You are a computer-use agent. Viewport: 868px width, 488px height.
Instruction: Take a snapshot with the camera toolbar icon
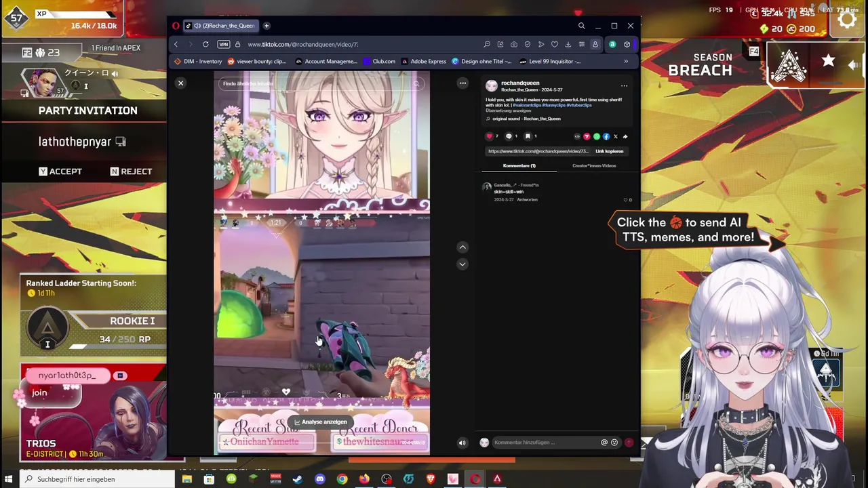point(514,44)
